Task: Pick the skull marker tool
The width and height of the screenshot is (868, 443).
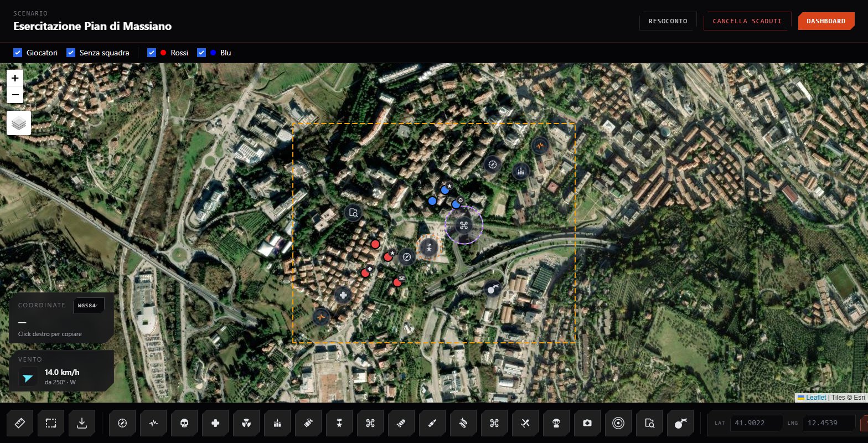Action: (184, 424)
